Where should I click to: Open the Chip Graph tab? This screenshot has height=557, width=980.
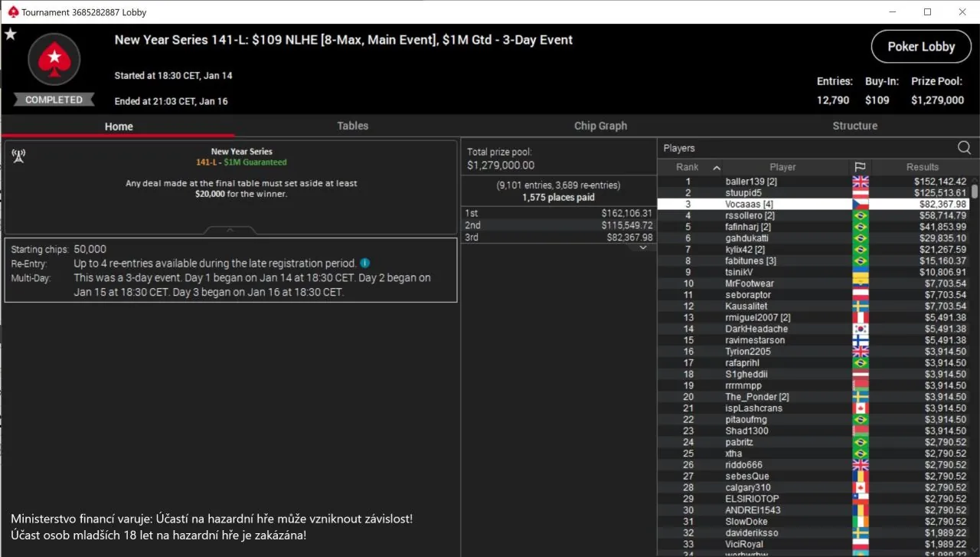(x=600, y=126)
